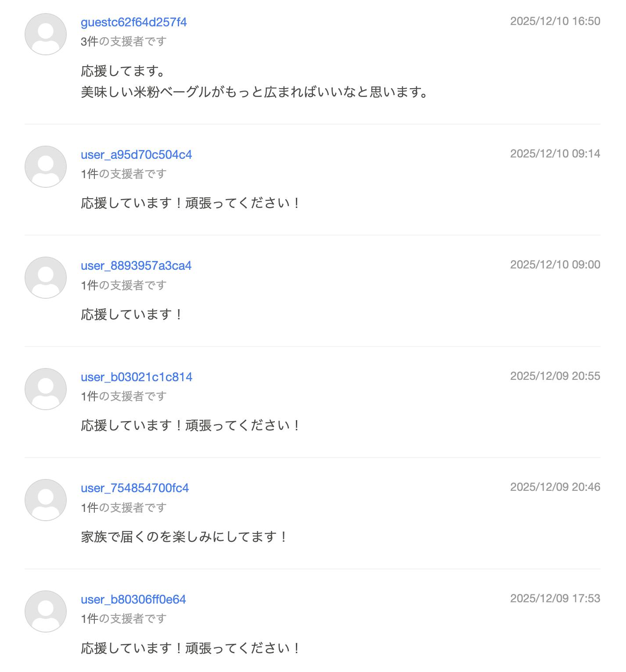Viewport: 626px width, 672px height.
Task: Open user_8893957a3ca4's profile link
Action: pos(137,265)
